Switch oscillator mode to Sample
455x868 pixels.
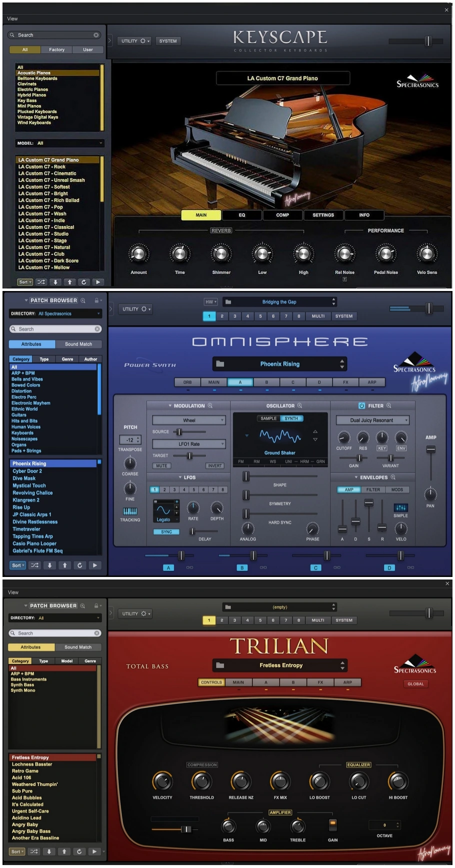pos(268,418)
